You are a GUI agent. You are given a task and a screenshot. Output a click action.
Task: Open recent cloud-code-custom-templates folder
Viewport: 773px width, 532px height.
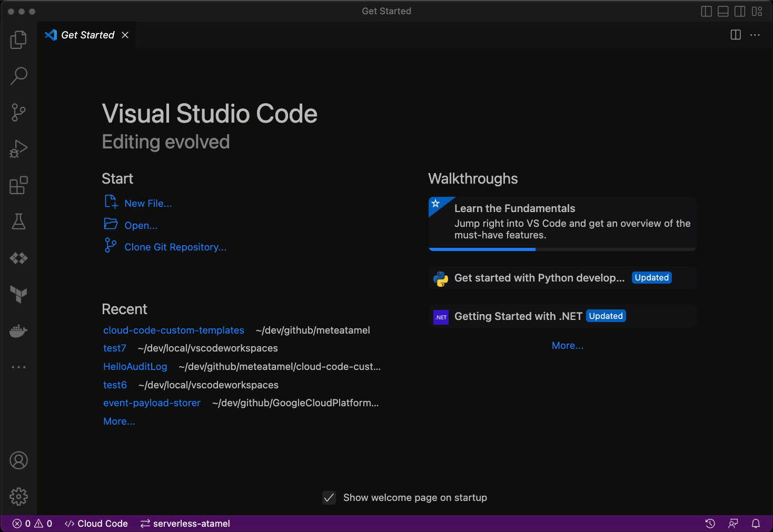coord(174,330)
